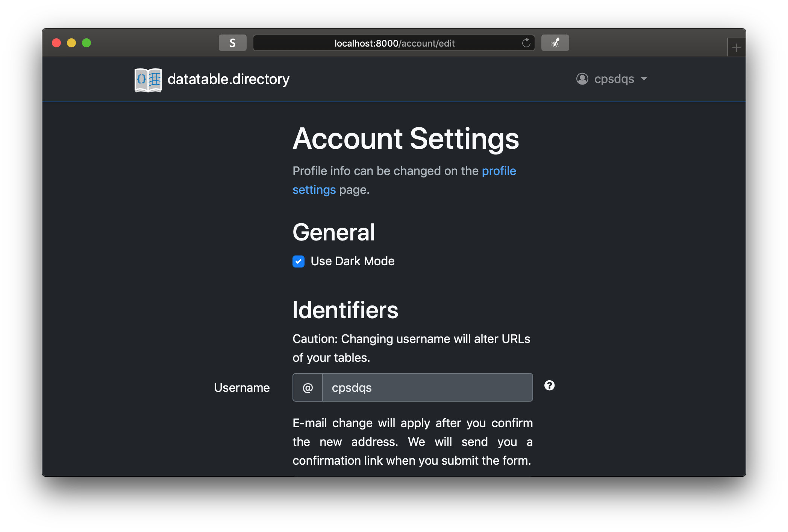The width and height of the screenshot is (788, 532).
Task: Open the cpsdqs user menu
Action: pos(614,79)
